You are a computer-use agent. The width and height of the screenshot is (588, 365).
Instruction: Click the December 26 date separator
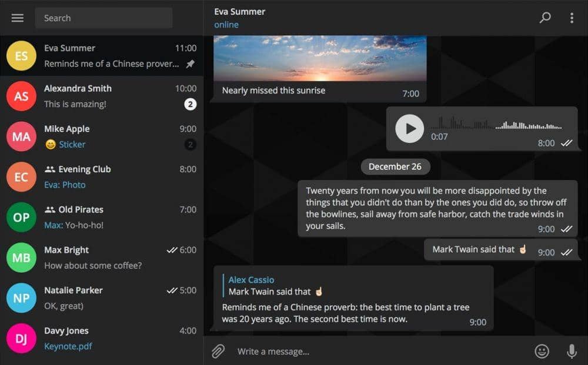pyautogui.click(x=395, y=167)
